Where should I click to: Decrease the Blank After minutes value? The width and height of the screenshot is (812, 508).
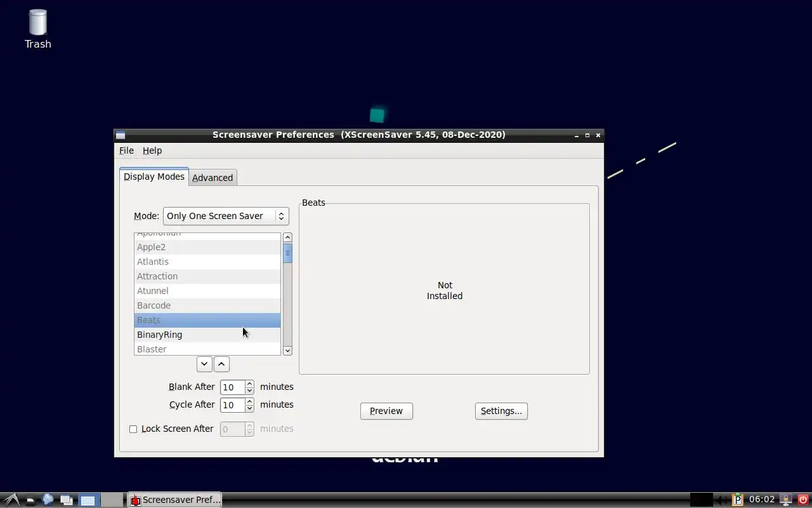point(249,391)
